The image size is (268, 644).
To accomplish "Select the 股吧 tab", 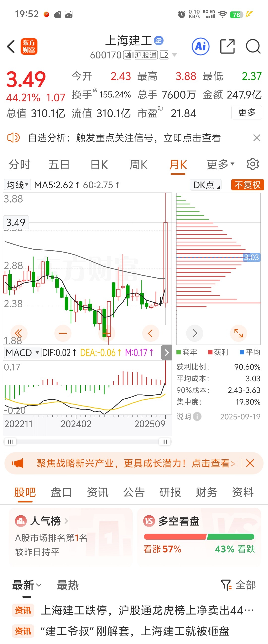I will click(x=25, y=492).
